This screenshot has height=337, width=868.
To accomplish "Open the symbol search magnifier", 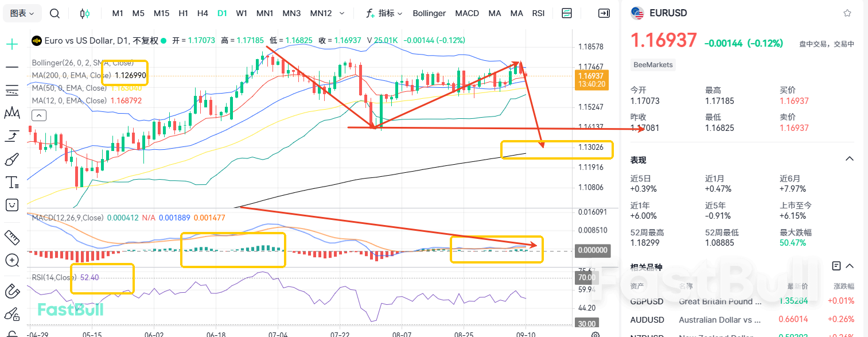I will pyautogui.click(x=55, y=13).
